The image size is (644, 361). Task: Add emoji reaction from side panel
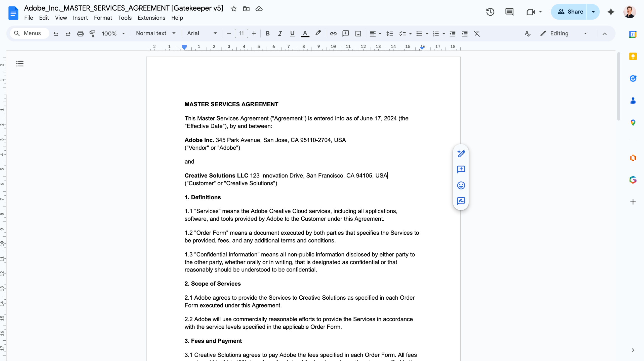461,185
